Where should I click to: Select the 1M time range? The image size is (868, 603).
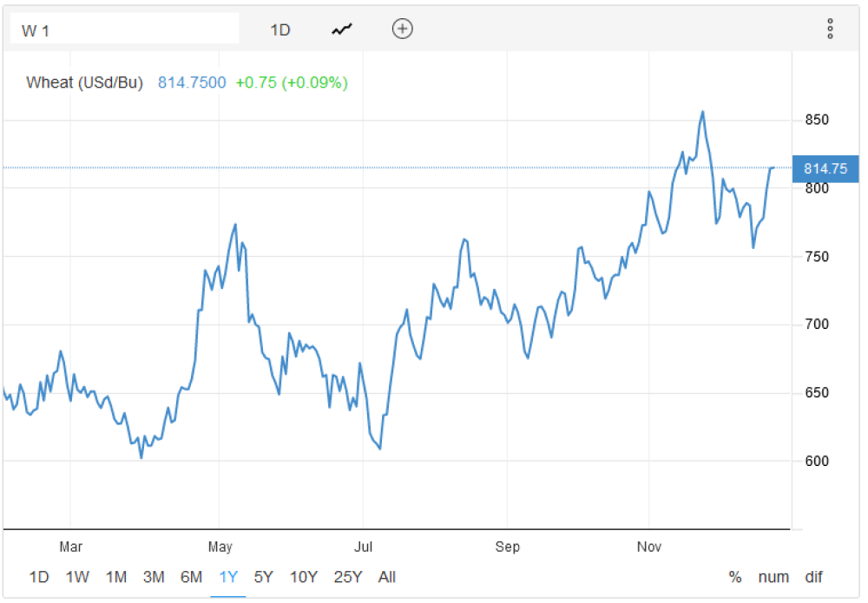pyautogui.click(x=116, y=577)
